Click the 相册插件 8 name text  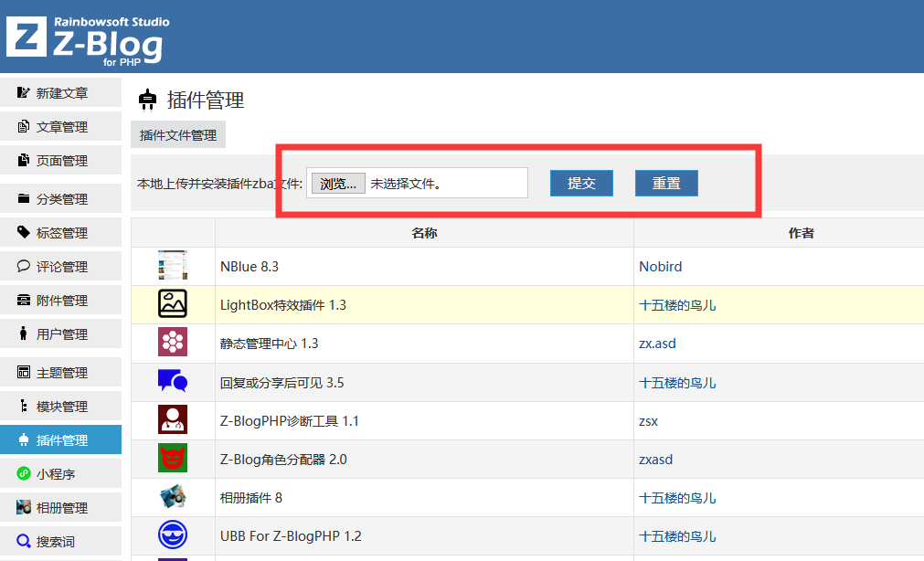(251, 498)
